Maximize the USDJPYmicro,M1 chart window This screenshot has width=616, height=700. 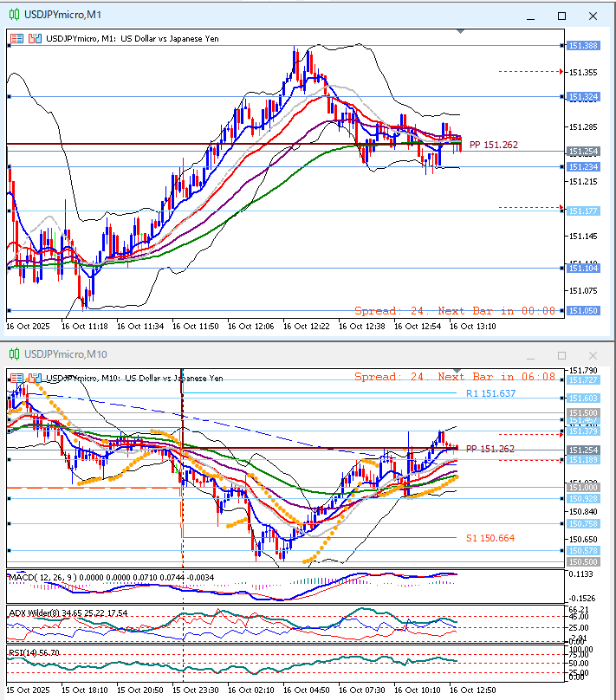point(561,16)
